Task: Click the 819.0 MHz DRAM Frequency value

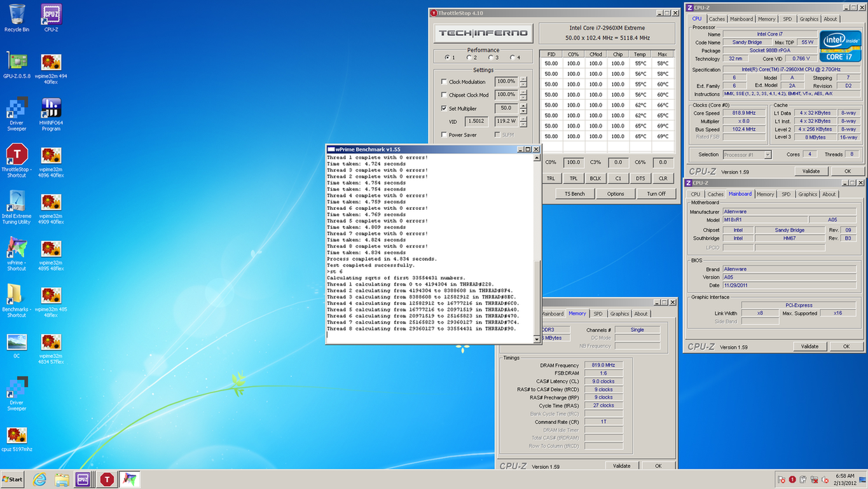Action: pos(603,366)
